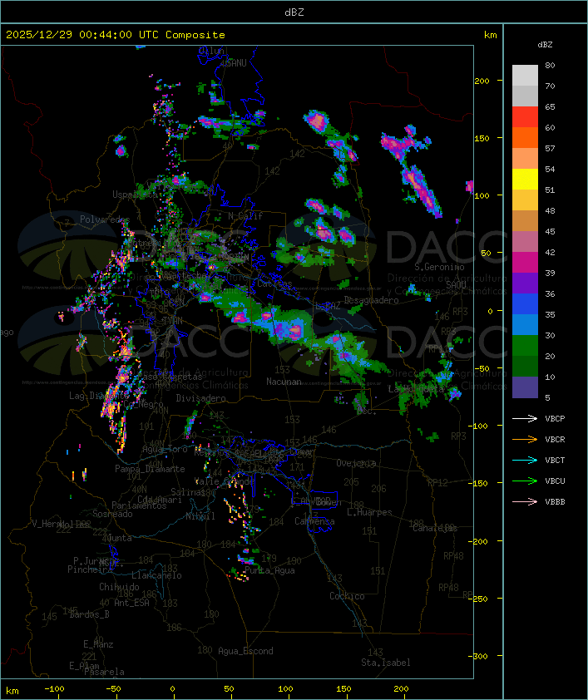Click the legend value 65
Image resolution: width=588 pixels, height=700 pixels.
pos(550,106)
